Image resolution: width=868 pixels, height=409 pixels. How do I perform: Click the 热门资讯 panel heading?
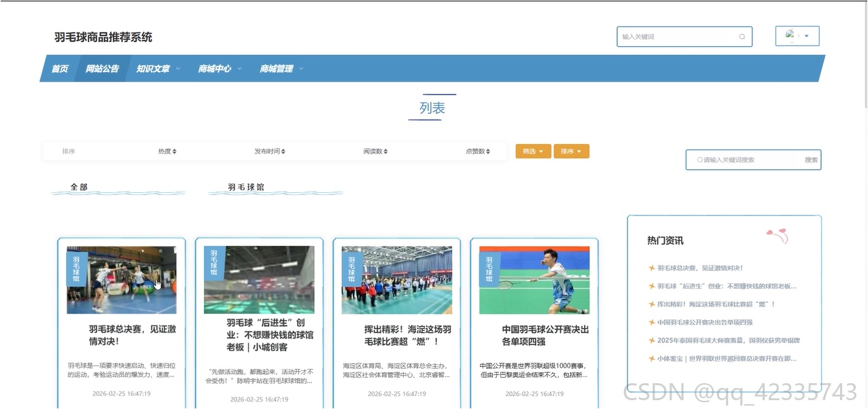coord(665,241)
